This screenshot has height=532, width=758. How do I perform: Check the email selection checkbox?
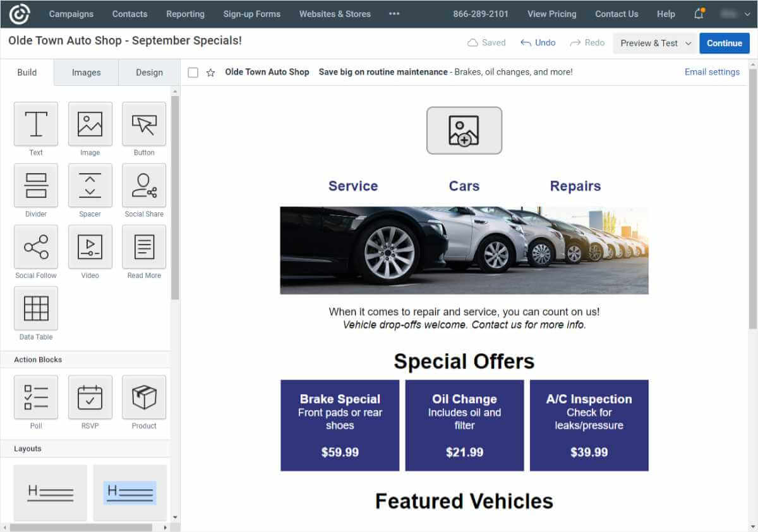pyautogui.click(x=193, y=72)
